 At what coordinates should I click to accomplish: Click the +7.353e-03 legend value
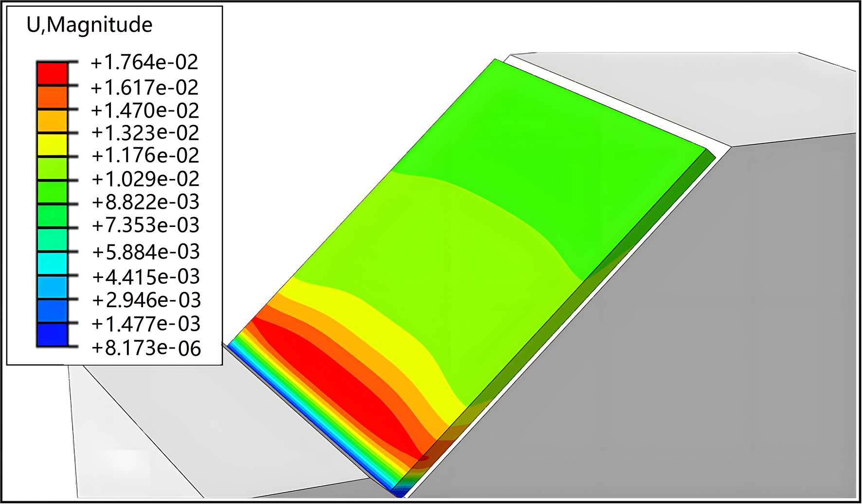click(x=145, y=226)
